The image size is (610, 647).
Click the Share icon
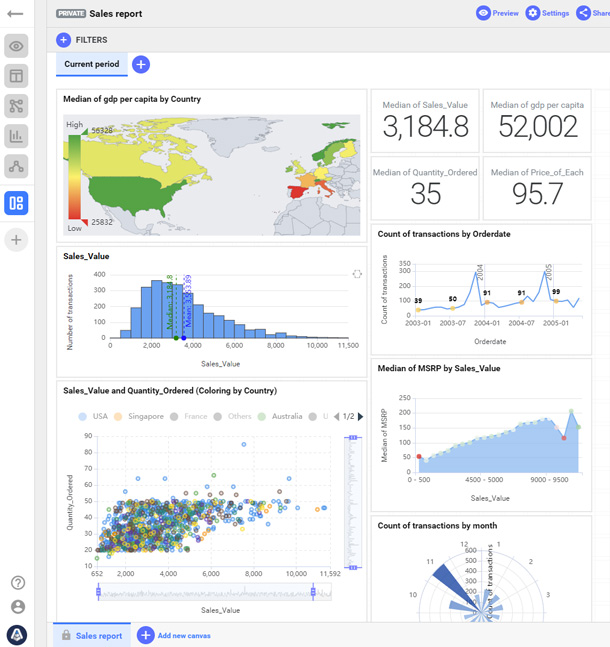(583, 13)
